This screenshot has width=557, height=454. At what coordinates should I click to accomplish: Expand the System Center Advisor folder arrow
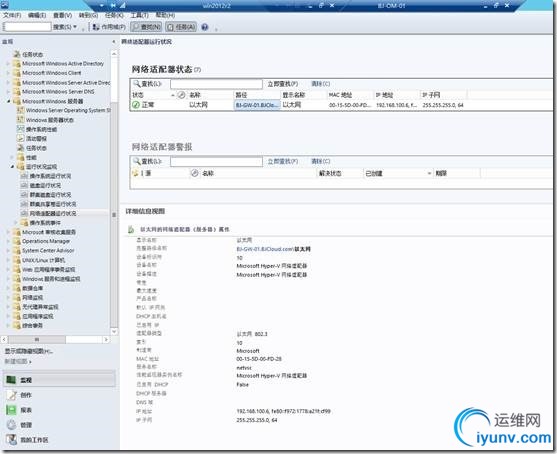point(9,250)
